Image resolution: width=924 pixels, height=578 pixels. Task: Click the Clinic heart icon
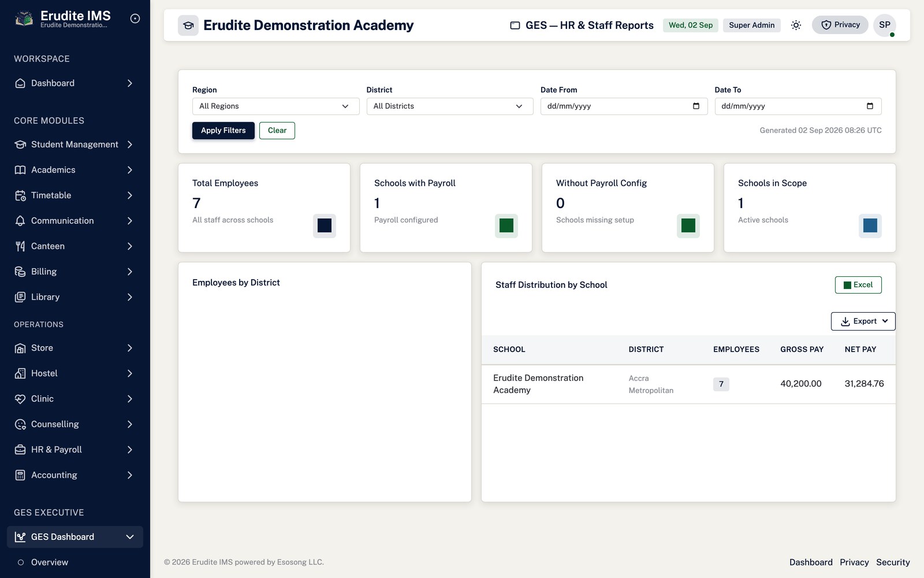[x=20, y=399]
